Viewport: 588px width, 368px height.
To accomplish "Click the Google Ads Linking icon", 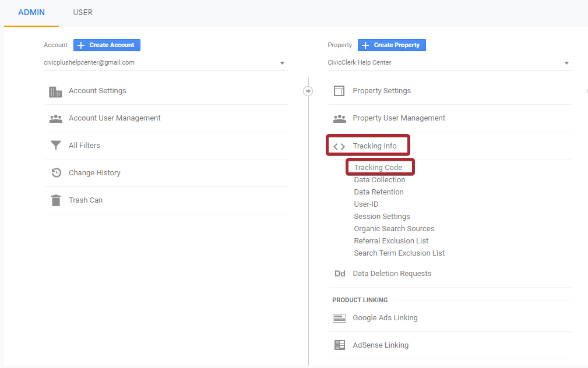I will [x=339, y=318].
